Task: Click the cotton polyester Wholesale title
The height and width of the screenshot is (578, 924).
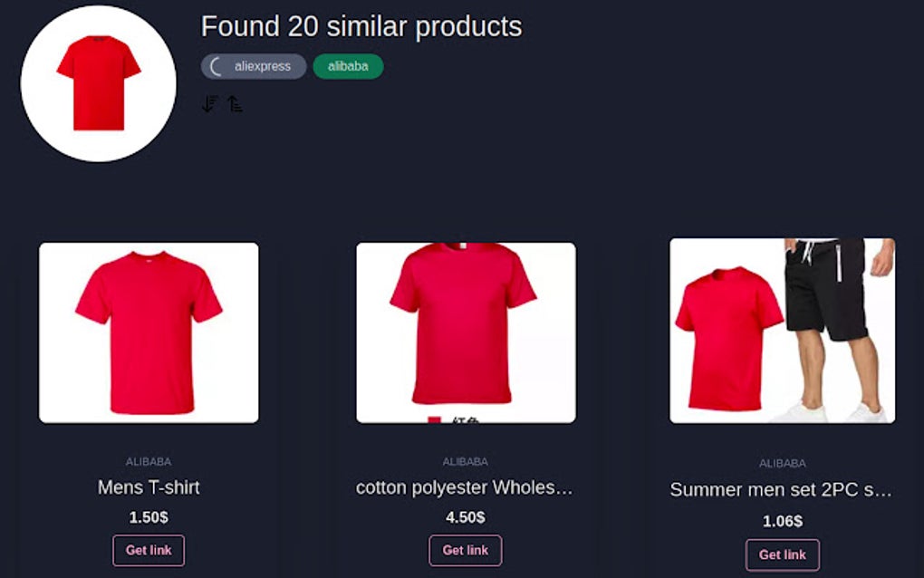Action: point(465,487)
